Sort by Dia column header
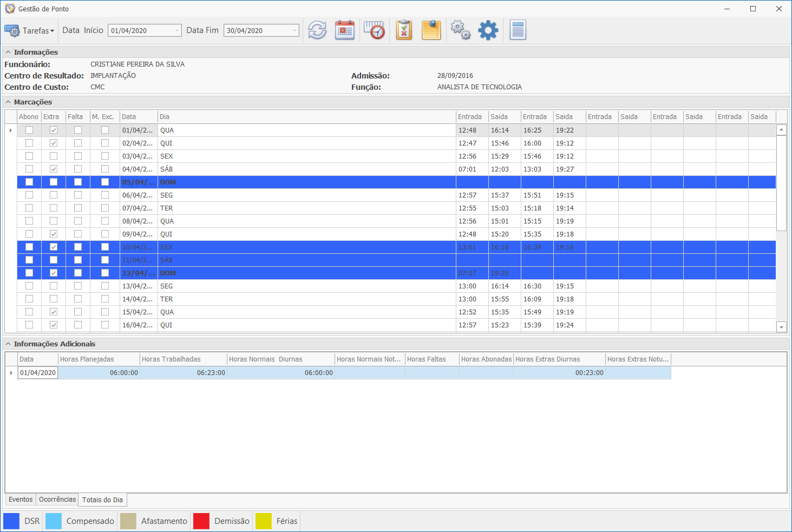The width and height of the screenshot is (792, 532). click(x=307, y=117)
